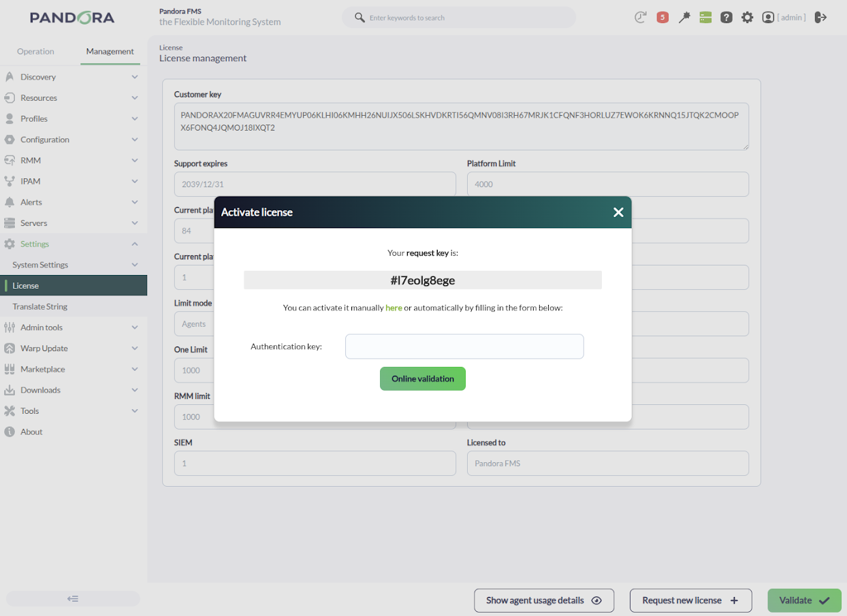847x616 pixels.
Task: Open help via question mark icon
Action: (726, 18)
